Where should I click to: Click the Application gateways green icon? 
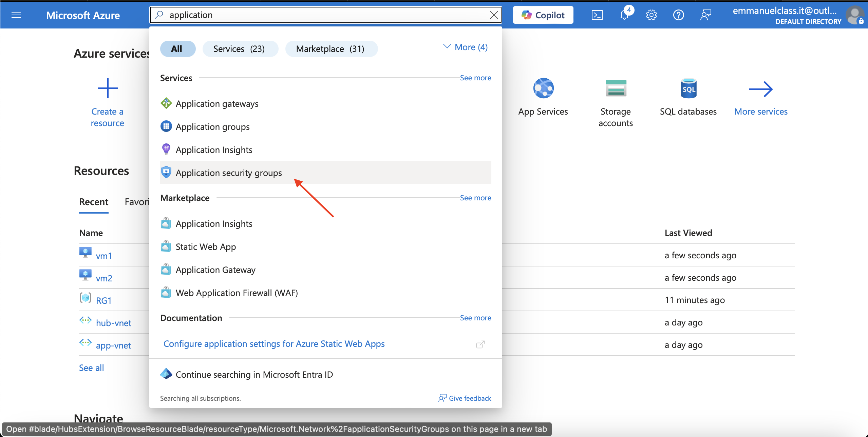click(x=166, y=103)
